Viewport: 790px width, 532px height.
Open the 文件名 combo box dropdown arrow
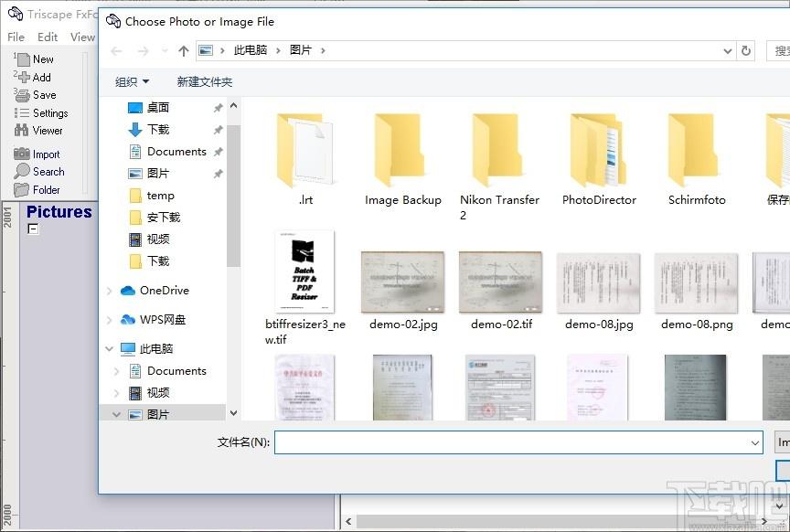[754, 442]
